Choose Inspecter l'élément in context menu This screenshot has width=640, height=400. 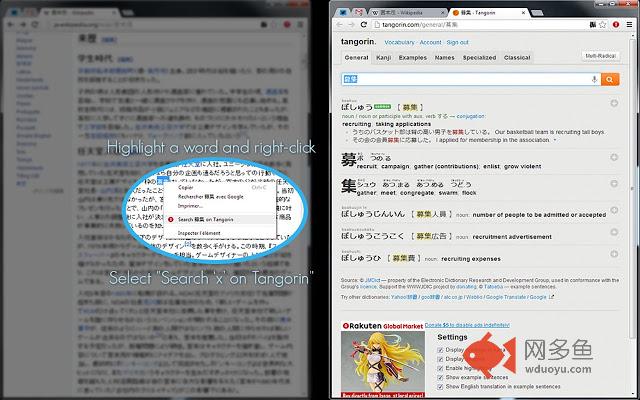click(x=220, y=233)
